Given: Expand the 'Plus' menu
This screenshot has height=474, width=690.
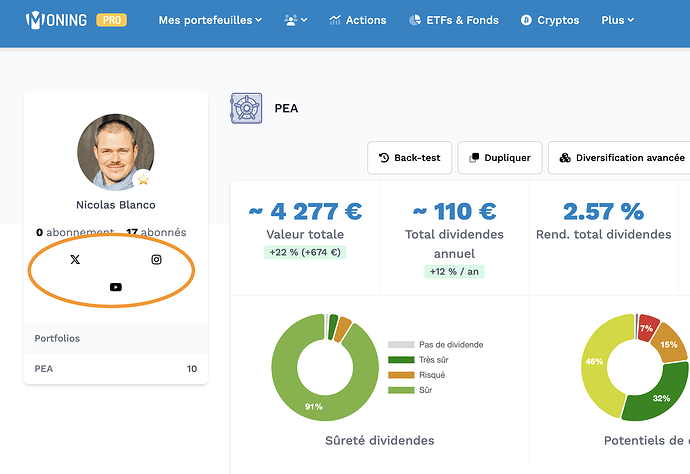Looking at the screenshot, I should [x=616, y=20].
